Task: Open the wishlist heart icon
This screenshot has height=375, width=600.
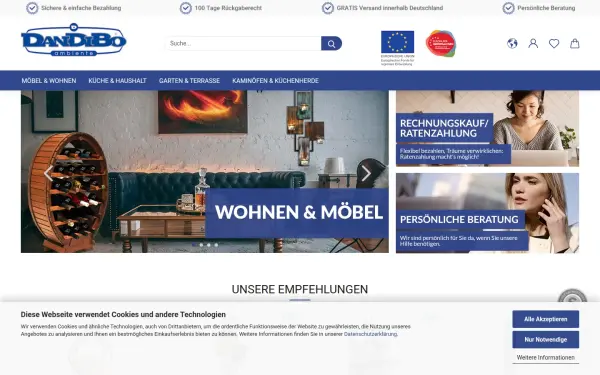Action: click(x=554, y=44)
